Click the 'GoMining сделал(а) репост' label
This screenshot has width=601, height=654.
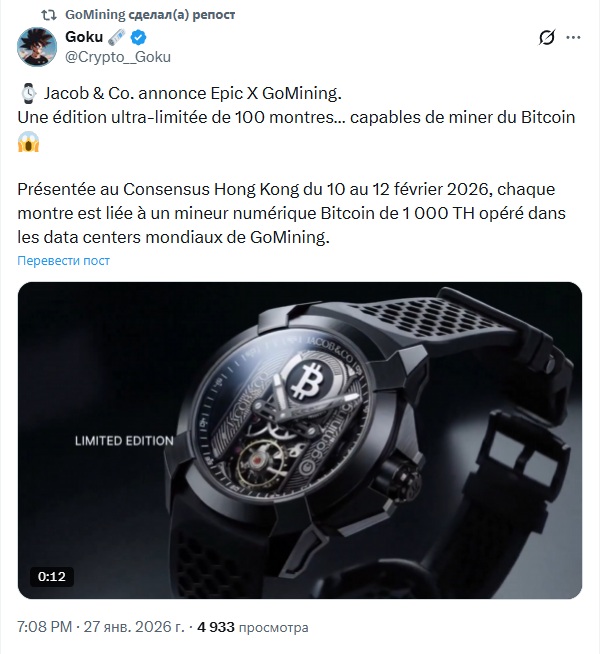click(150, 15)
